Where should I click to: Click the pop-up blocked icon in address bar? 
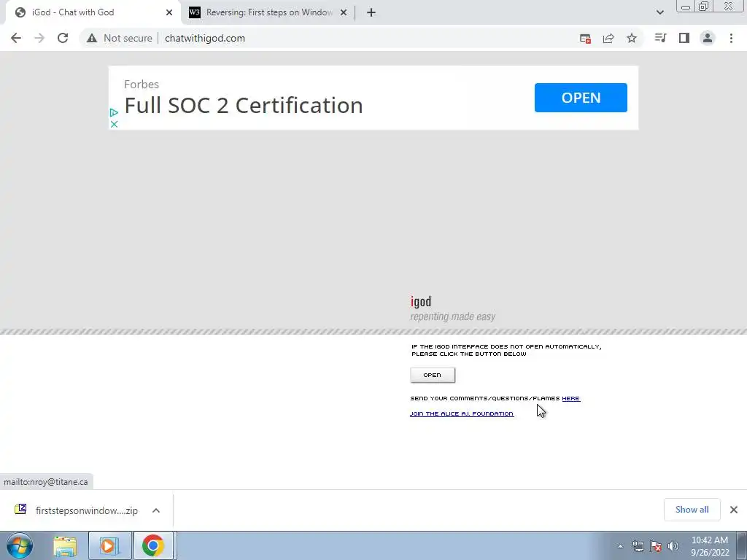click(x=585, y=38)
